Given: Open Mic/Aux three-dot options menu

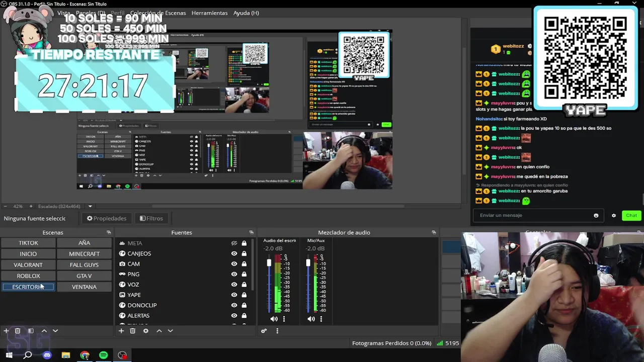Looking at the screenshot, I should [x=321, y=319].
